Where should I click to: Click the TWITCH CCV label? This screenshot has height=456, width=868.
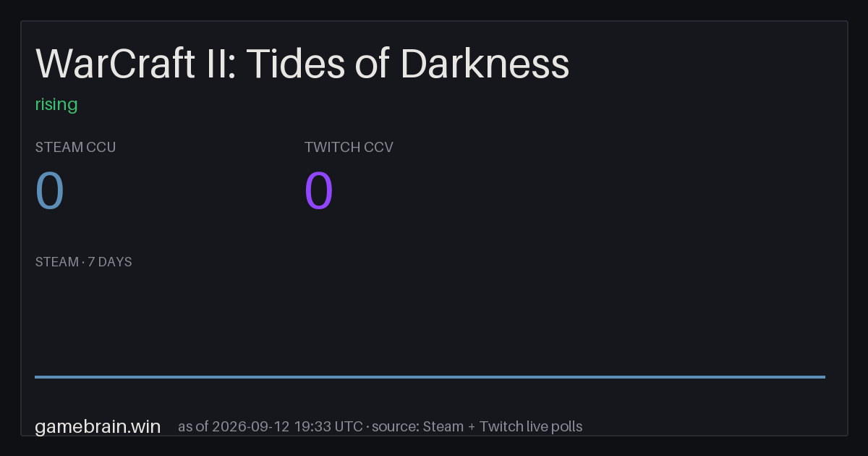pos(349,147)
